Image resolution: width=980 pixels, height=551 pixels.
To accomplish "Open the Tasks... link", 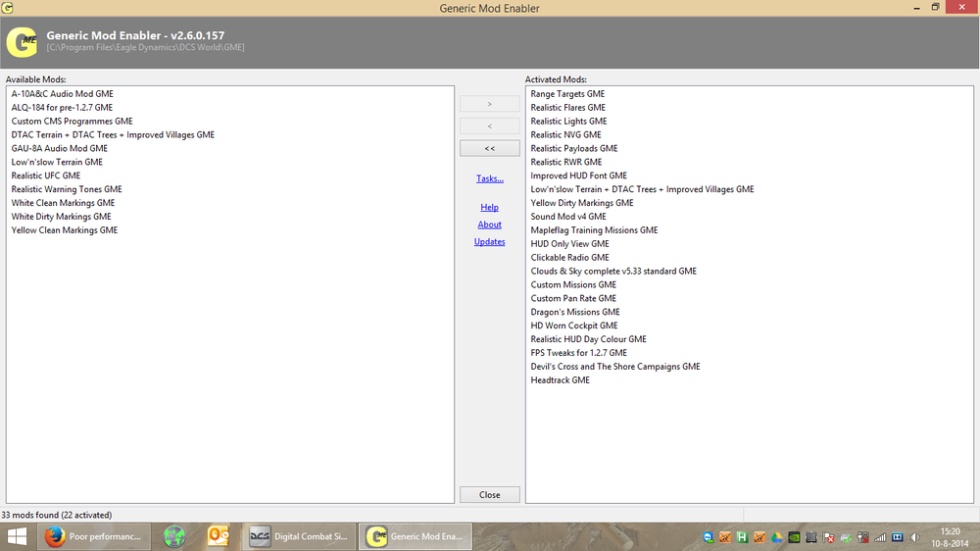I will click(489, 178).
